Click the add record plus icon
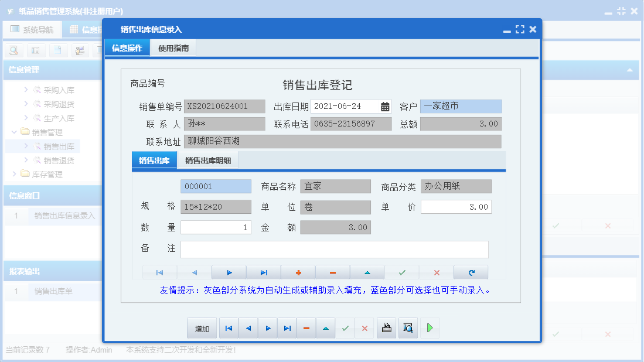The height and width of the screenshot is (362, 644). (x=299, y=272)
